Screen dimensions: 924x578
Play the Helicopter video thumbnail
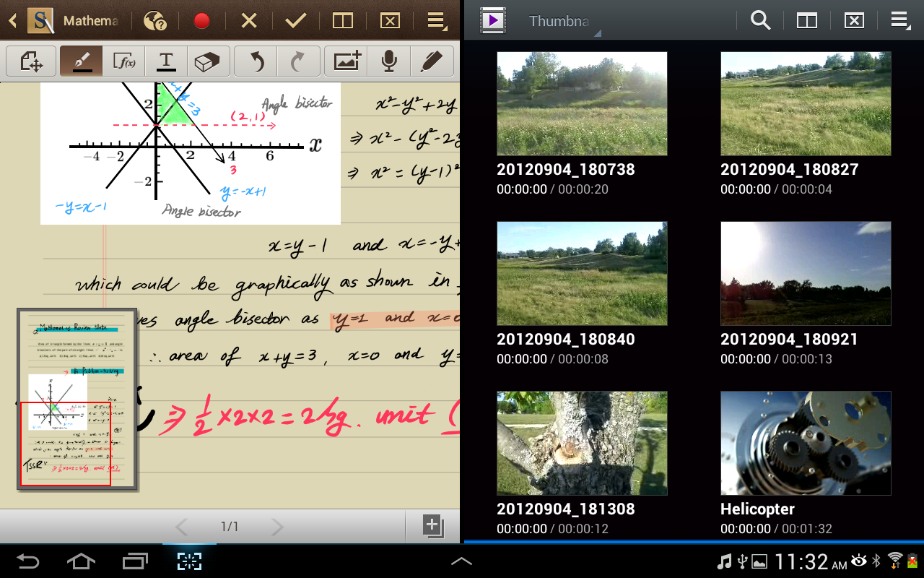(806, 443)
